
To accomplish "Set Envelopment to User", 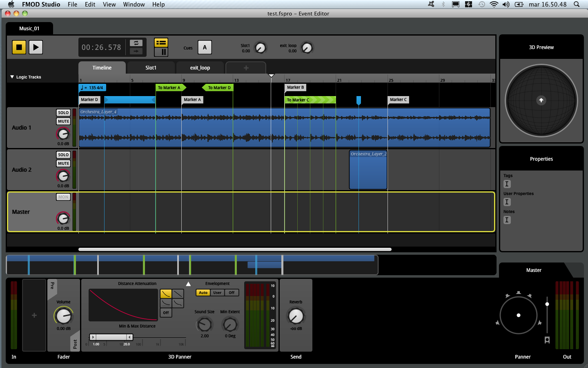I will 217,293.
